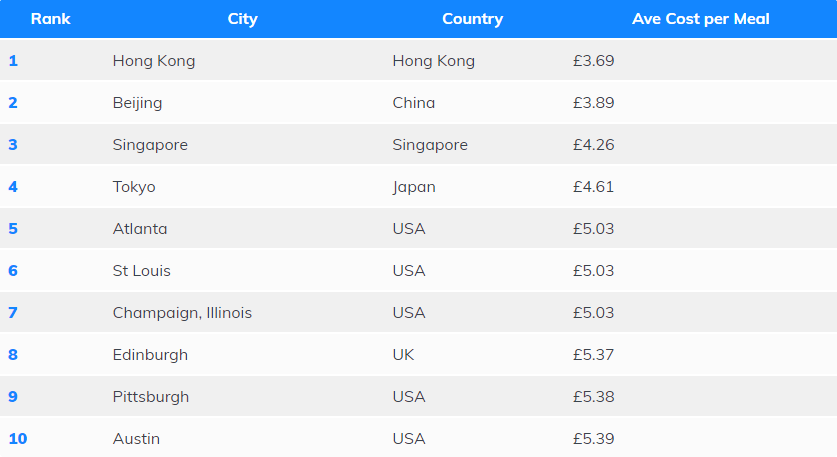Click the Edinburgh city cell
This screenshot has height=457, width=837.
pyautogui.click(x=150, y=355)
